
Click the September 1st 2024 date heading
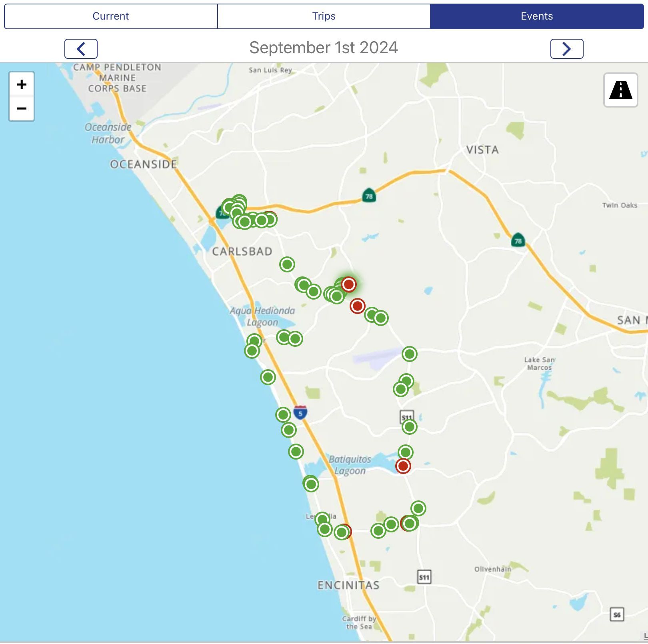tap(324, 48)
